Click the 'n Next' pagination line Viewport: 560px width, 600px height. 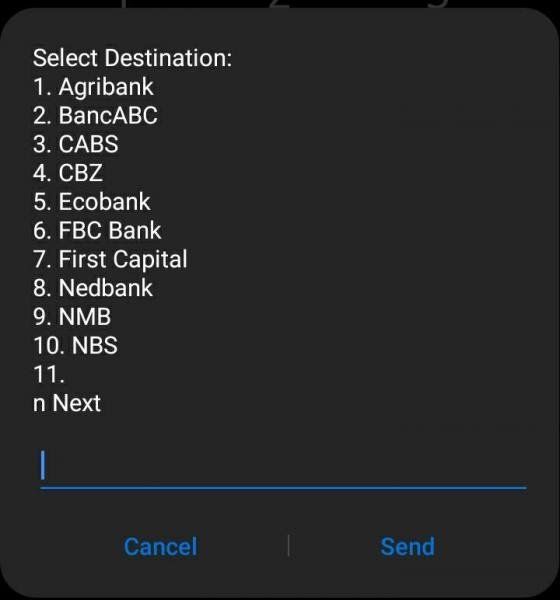coord(67,403)
